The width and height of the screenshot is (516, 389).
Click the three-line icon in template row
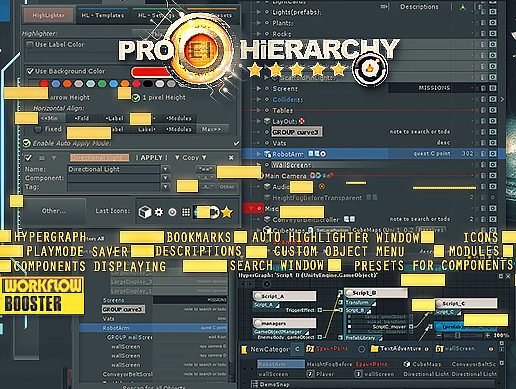[42, 158]
